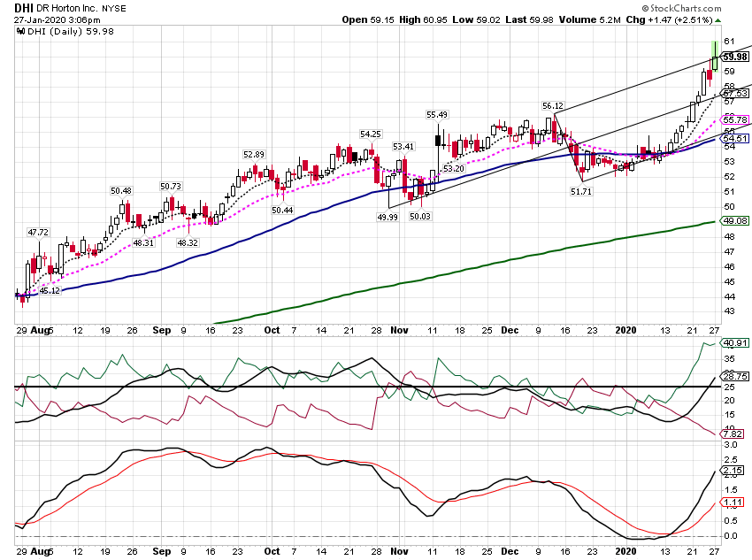Select the 48.32 low annotation
The image size is (752, 560).
click(188, 242)
